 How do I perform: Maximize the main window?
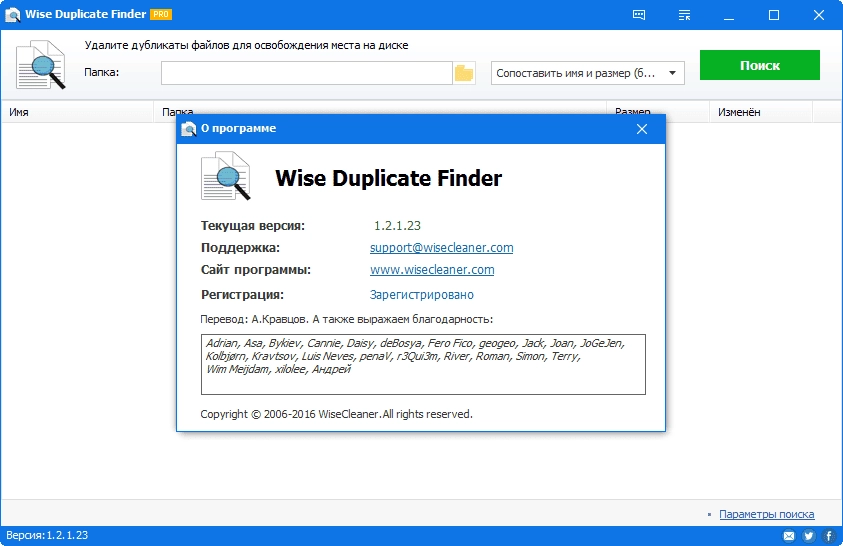pyautogui.click(x=774, y=15)
